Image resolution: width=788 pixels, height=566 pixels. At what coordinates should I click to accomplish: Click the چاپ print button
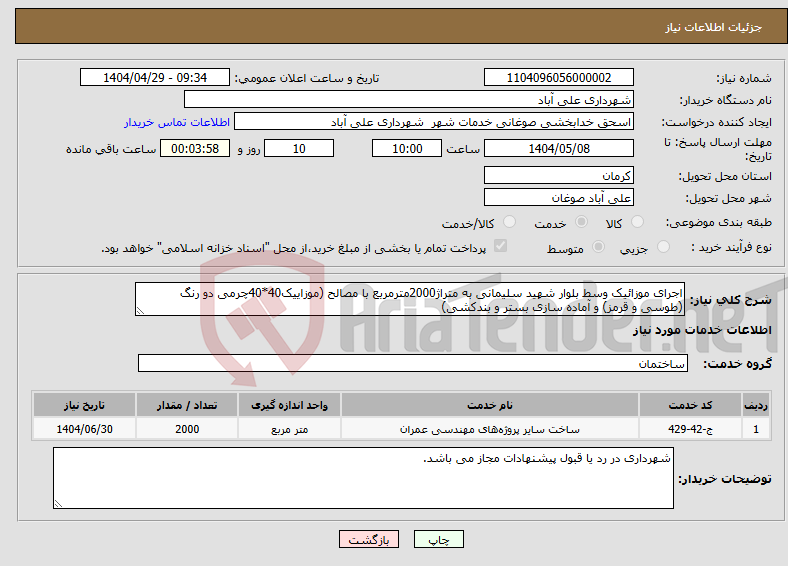pos(439,539)
